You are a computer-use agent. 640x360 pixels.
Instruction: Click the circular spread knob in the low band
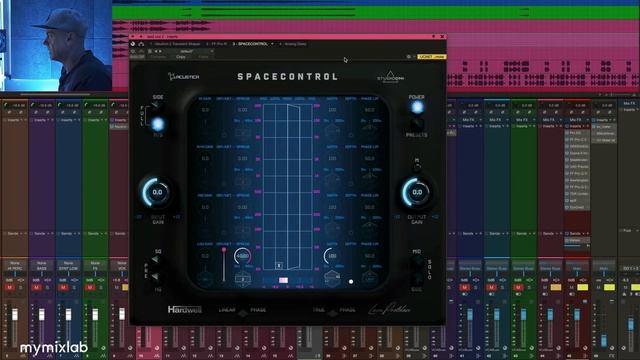coord(242,256)
